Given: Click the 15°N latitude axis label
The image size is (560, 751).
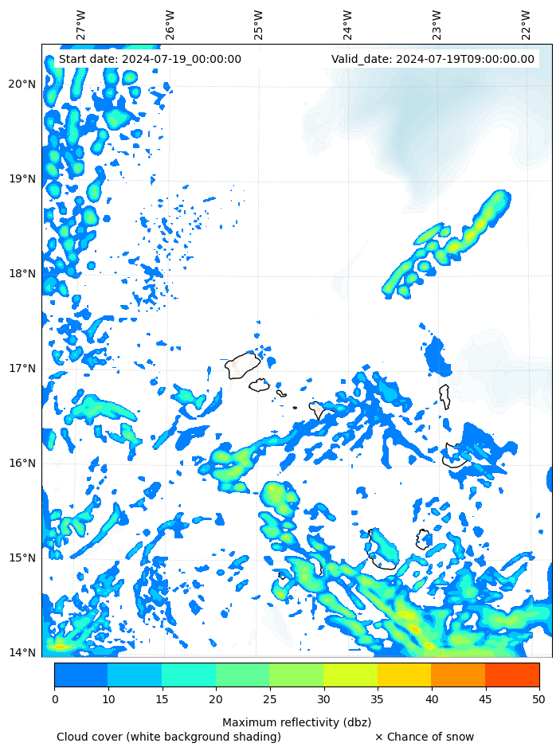Looking at the screenshot, I should click(x=22, y=558).
